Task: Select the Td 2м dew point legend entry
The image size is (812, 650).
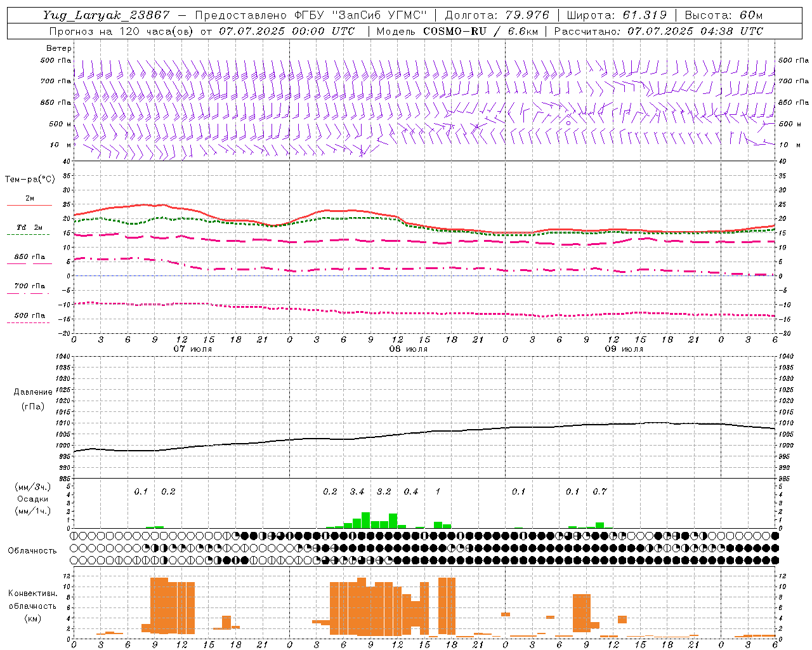Action: 29,227
